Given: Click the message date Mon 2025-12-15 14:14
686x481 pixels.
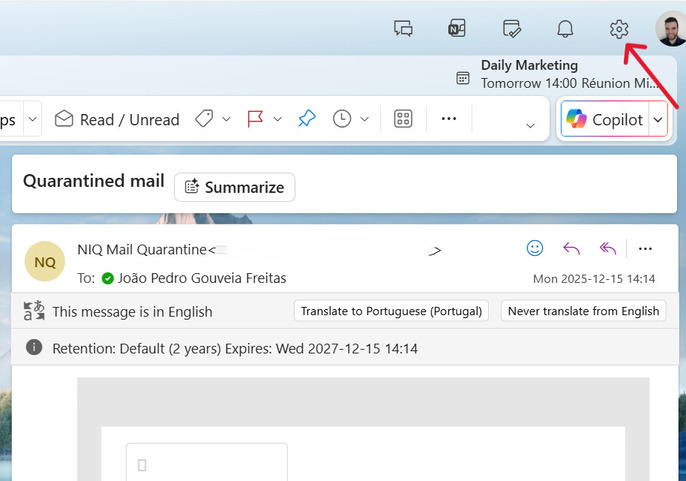Looking at the screenshot, I should tap(594, 279).
